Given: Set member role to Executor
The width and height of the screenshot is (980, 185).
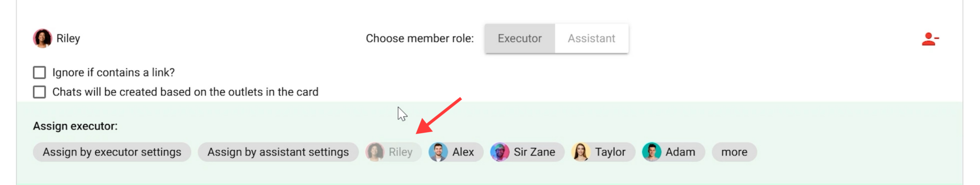Looking at the screenshot, I should [519, 39].
